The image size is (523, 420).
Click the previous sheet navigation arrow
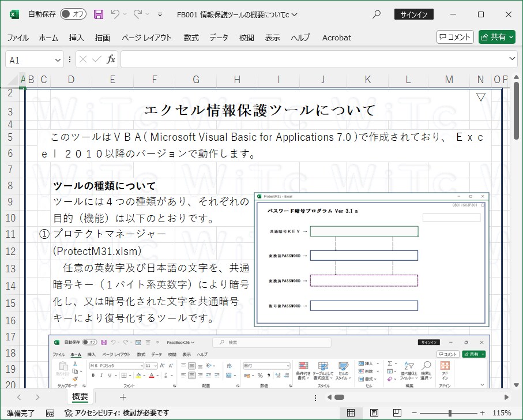tap(19, 397)
